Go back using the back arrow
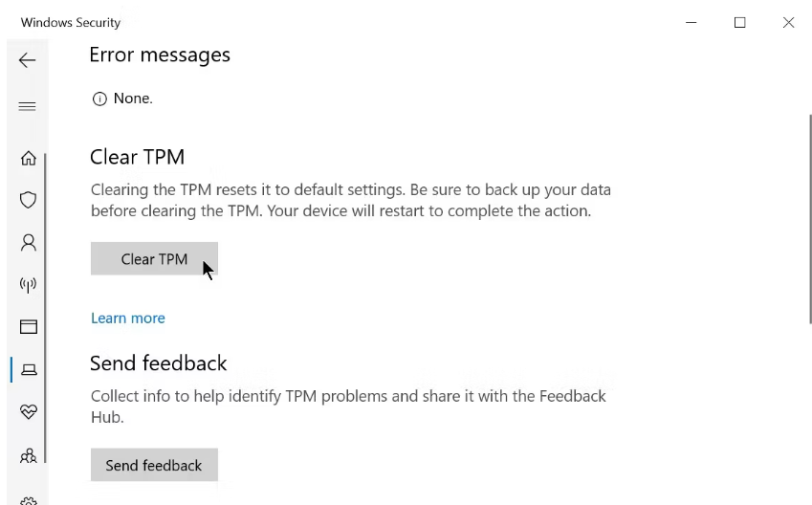 [x=27, y=60]
